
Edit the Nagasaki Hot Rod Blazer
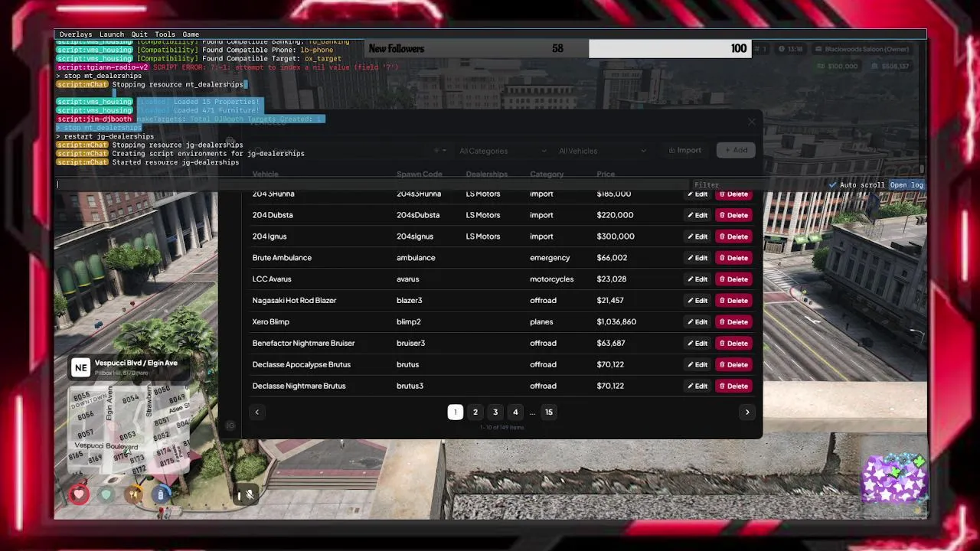(697, 301)
